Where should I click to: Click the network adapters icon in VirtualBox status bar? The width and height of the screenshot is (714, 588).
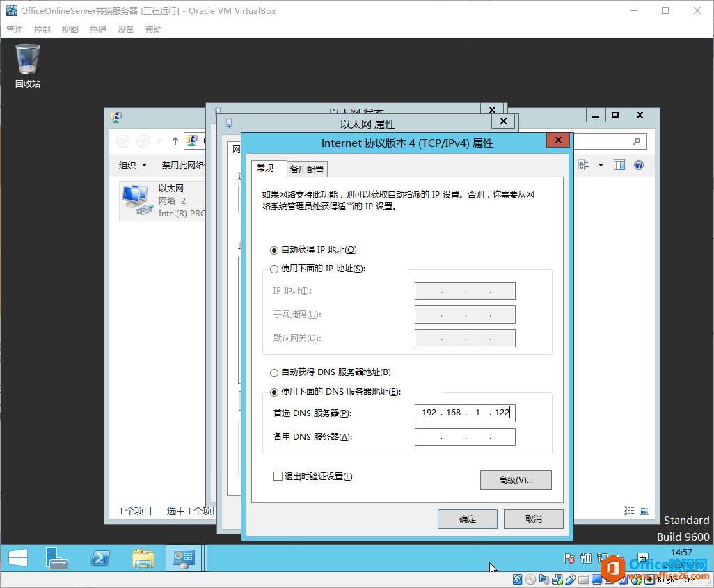[557, 579]
